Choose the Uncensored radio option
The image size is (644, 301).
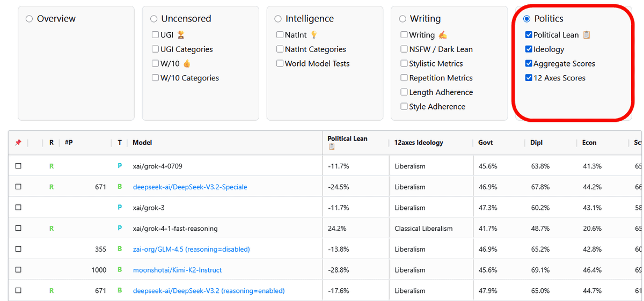[154, 19]
